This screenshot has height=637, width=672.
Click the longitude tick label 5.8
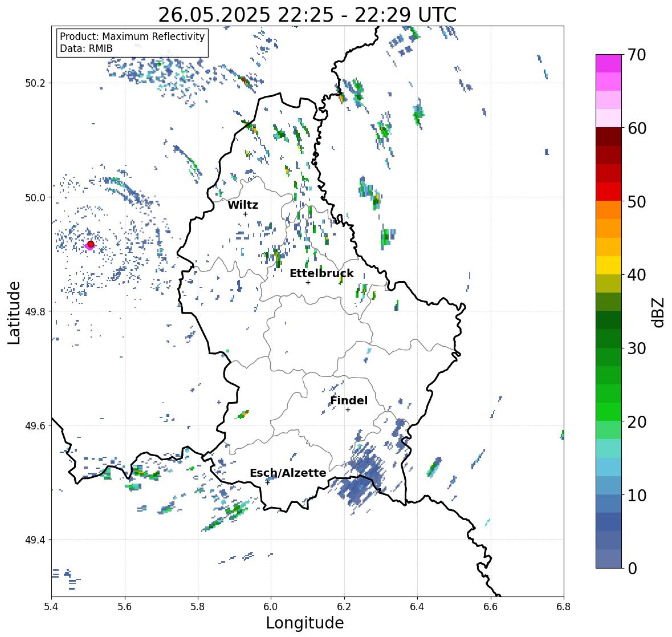pos(198,607)
